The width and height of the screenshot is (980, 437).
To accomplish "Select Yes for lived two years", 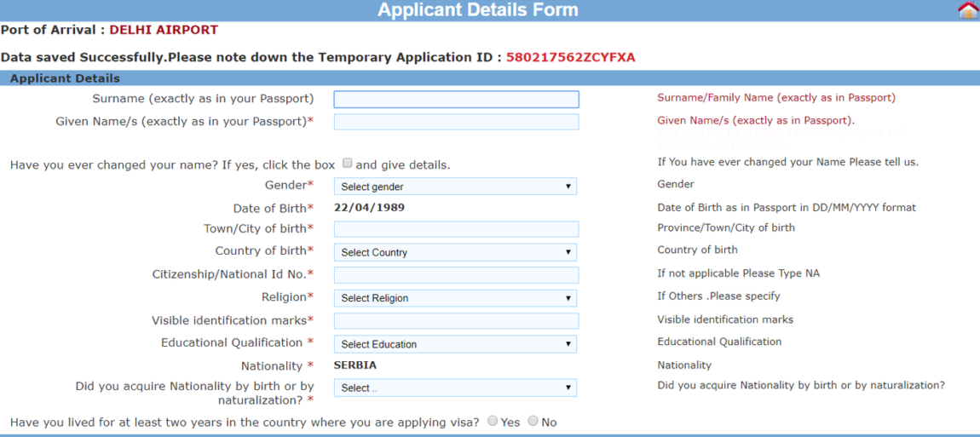I will click(x=493, y=421).
